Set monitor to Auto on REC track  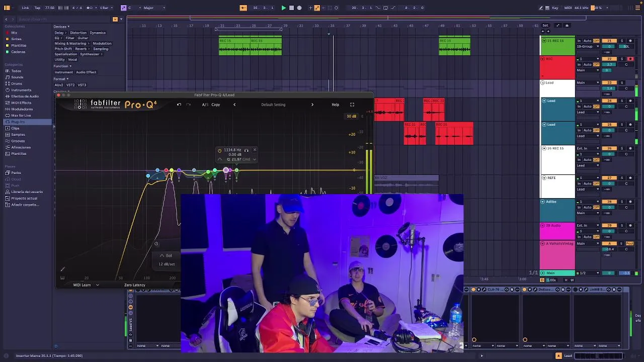tap(587, 65)
